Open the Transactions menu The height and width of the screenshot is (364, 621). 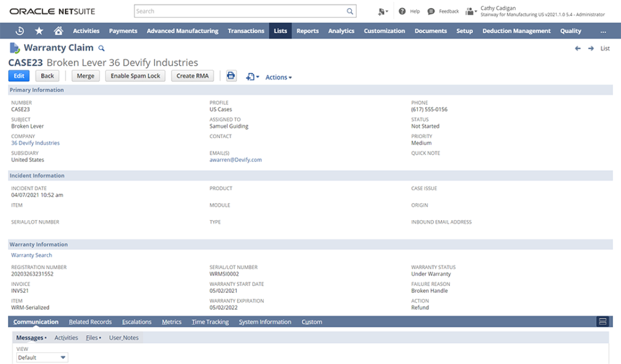click(x=246, y=31)
